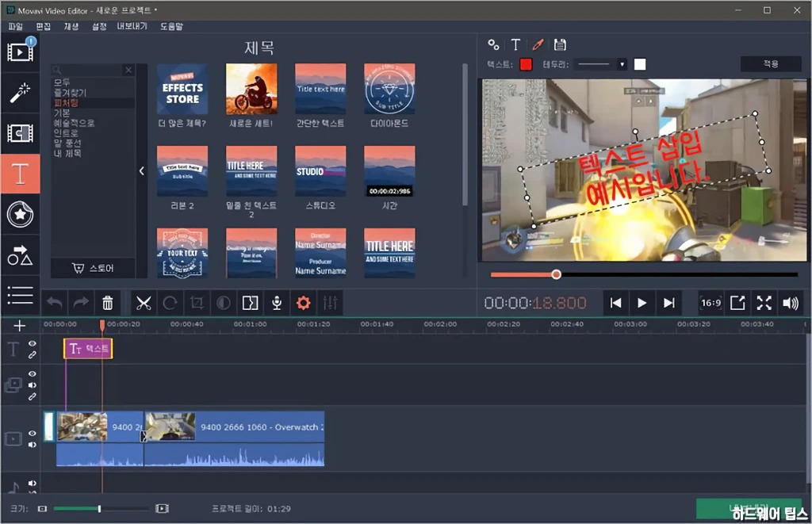Select the 다이아몬드 title thumbnail
This screenshot has width=812, height=524.
click(389, 89)
